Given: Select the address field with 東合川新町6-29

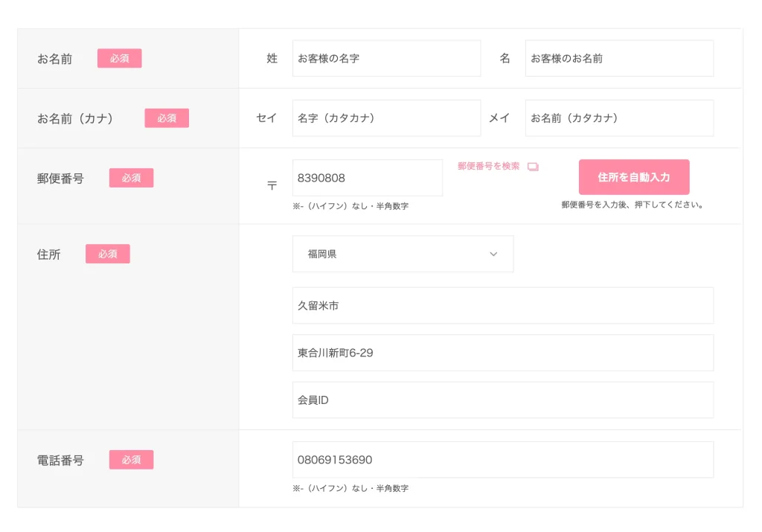Looking at the screenshot, I should click(502, 353).
